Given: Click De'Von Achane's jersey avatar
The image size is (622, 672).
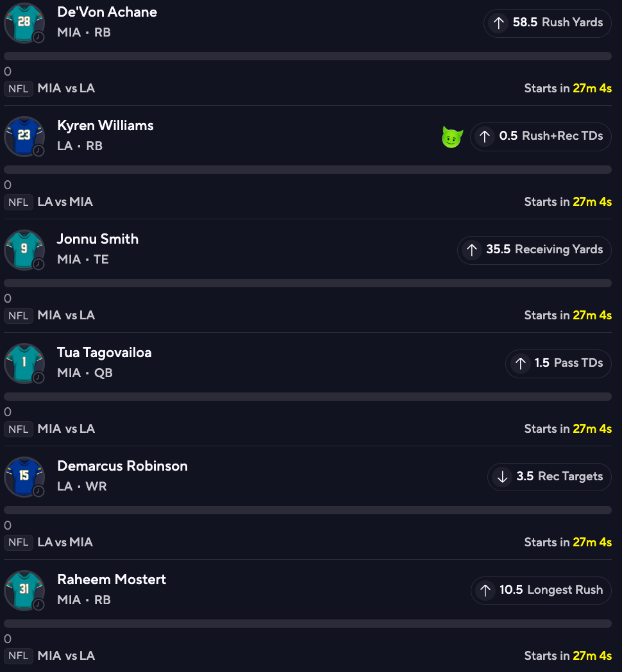Looking at the screenshot, I should pos(24,22).
